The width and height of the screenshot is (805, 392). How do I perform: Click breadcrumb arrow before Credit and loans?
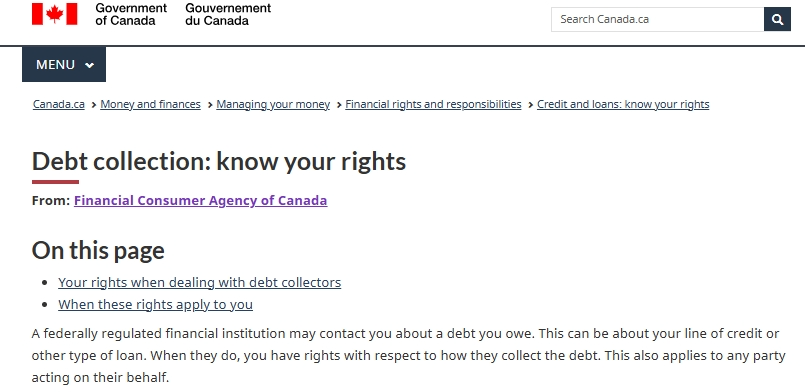click(530, 105)
